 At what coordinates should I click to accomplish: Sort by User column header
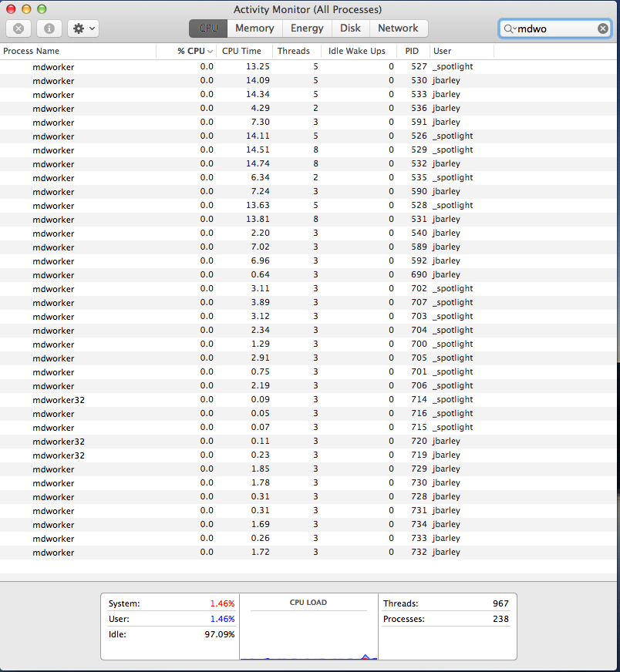[x=462, y=51]
